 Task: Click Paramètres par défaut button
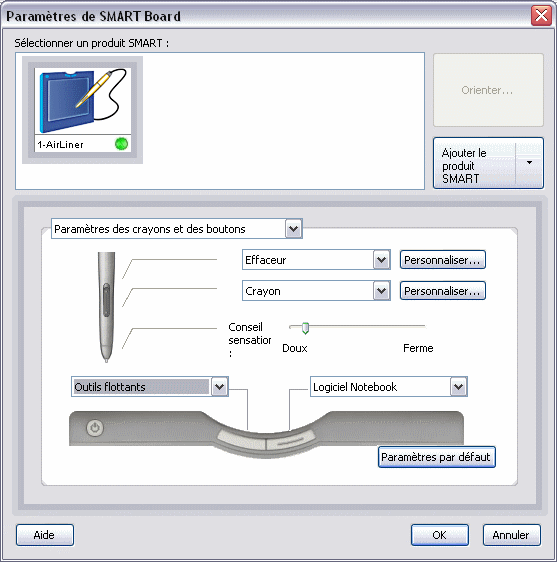pyautogui.click(x=437, y=457)
